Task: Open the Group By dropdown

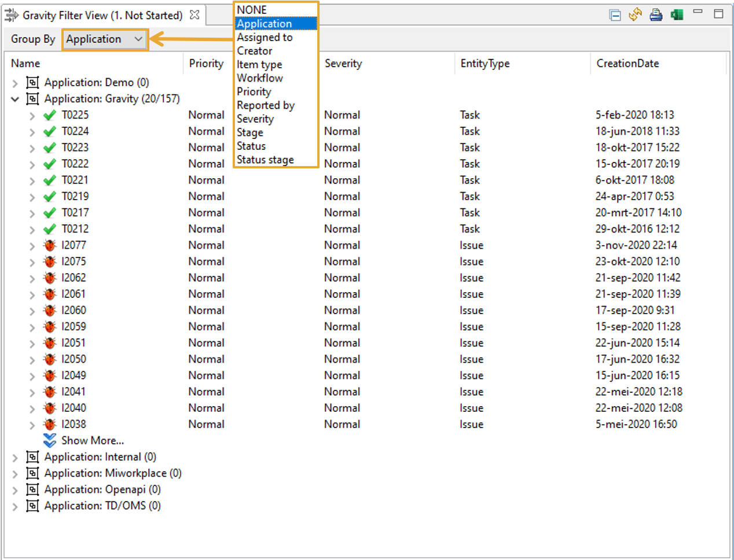Action: tap(104, 39)
